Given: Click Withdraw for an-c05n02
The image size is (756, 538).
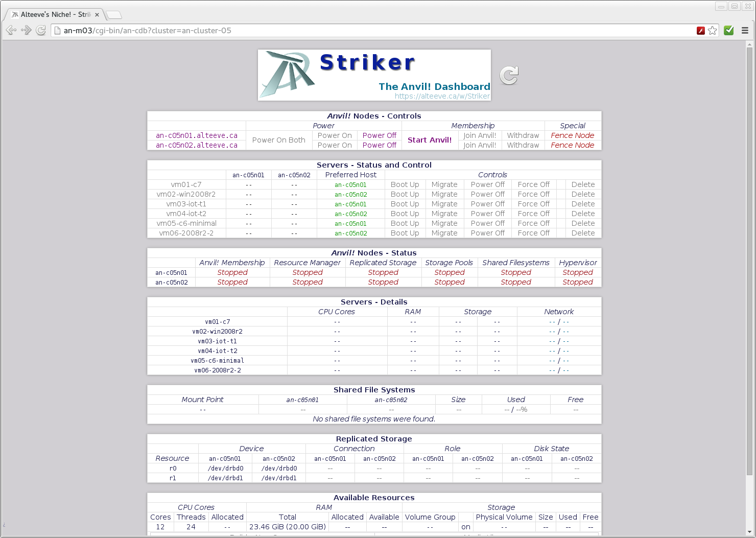Looking at the screenshot, I should [523, 145].
